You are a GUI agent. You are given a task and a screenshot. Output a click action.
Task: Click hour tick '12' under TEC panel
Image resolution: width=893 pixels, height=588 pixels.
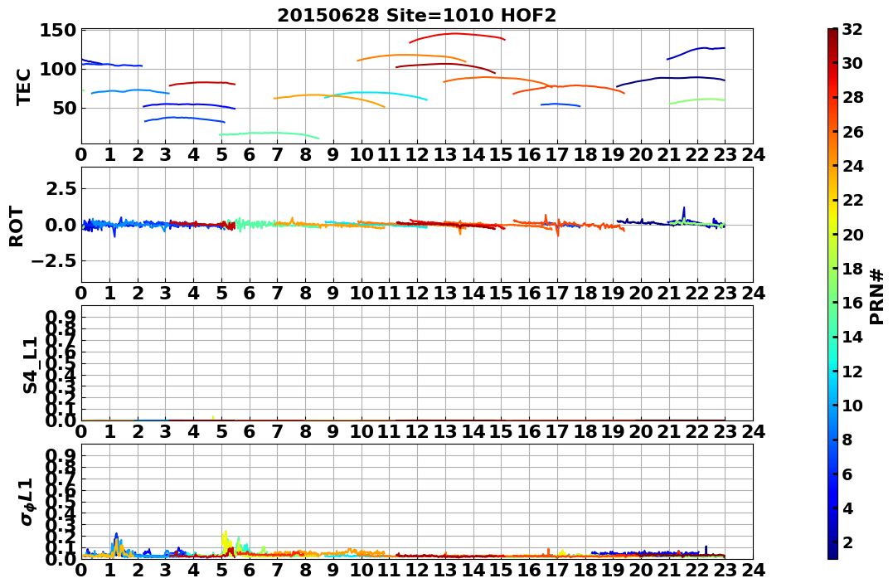pyautogui.click(x=417, y=154)
